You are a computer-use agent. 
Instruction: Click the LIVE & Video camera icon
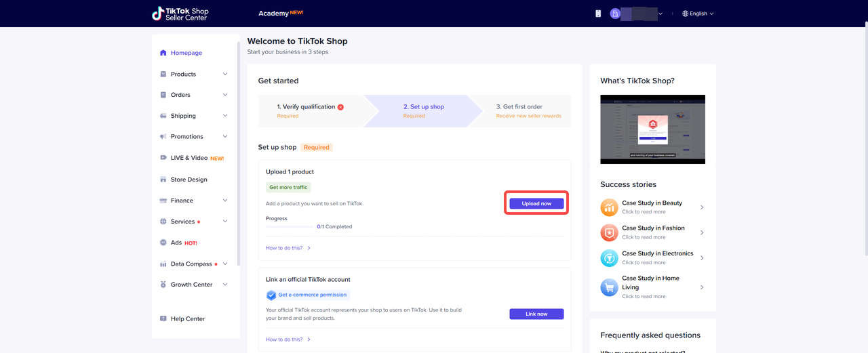(163, 158)
